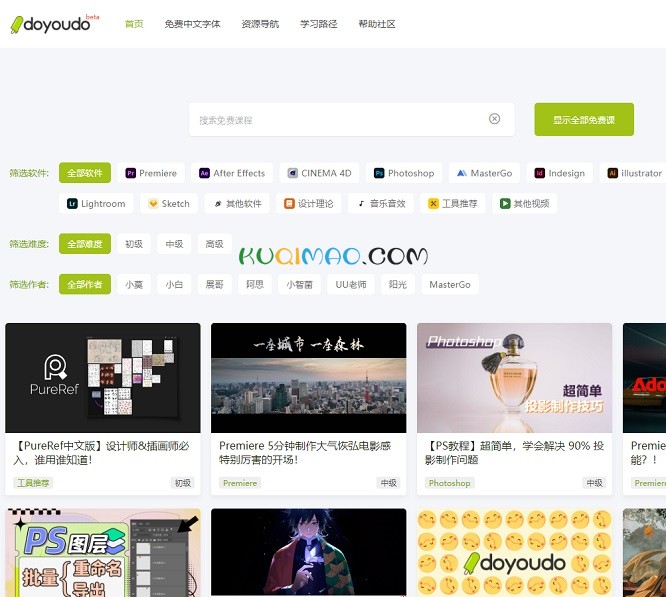Viewport: 666px width, 597px height.
Task: Click the CINEMA 4D filter icon
Action: click(292, 173)
